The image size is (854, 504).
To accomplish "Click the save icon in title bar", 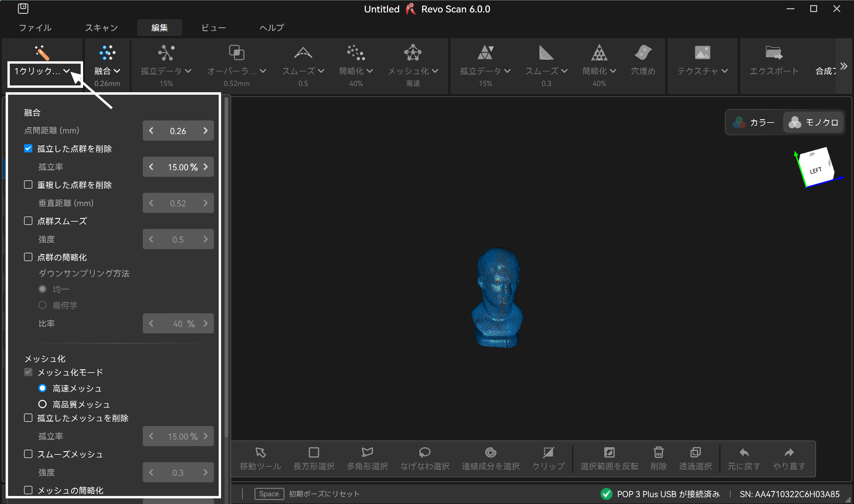I will [x=23, y=9].
